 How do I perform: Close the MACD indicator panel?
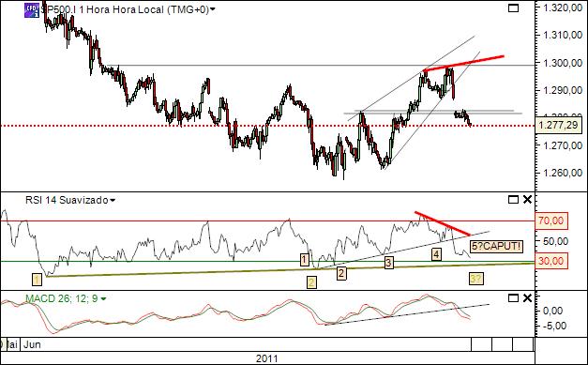point(527,298)
